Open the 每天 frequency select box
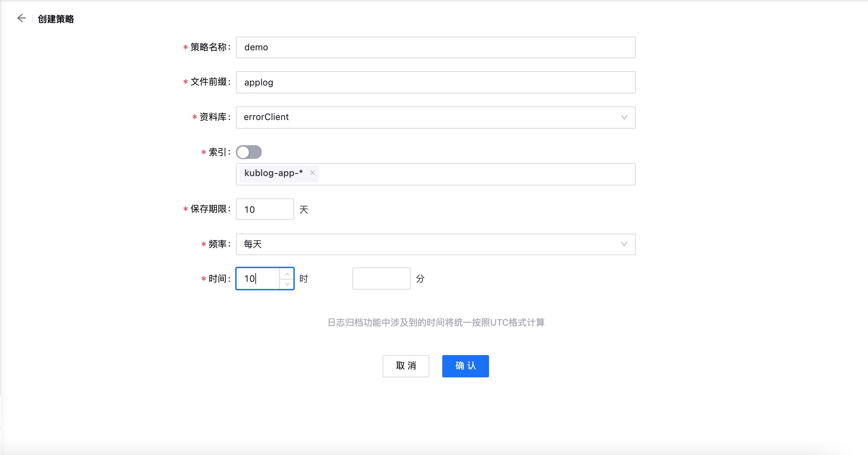Image resolution: width=868 pixels, height=455 pixels. click(428, 244)
